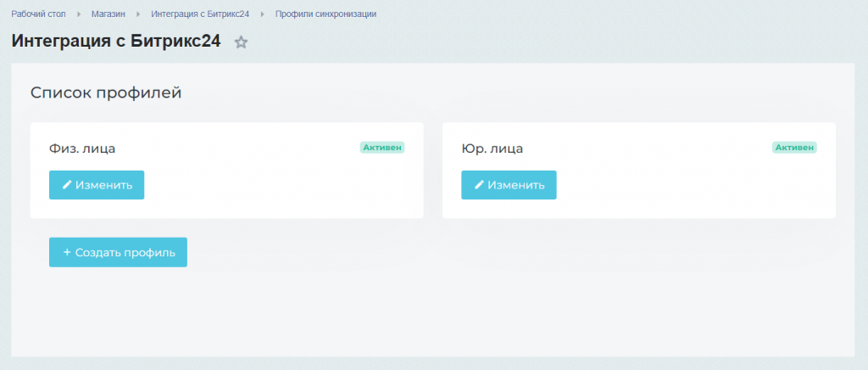
Task: Click 'Активен' badge on Физ. лица card
Action: (x=382, y=148)
